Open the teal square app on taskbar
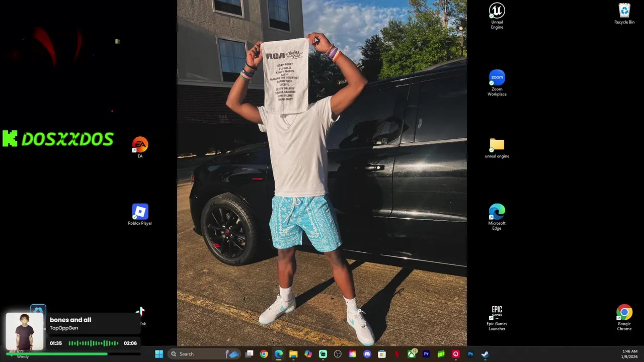This screenshot has height=362, width=644. click(x=323, y=354)
